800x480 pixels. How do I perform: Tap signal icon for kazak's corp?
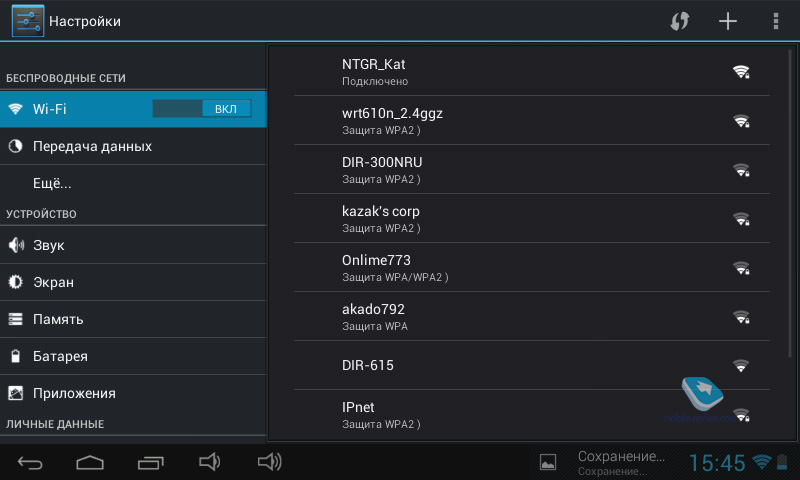click(x=741, y=218)
